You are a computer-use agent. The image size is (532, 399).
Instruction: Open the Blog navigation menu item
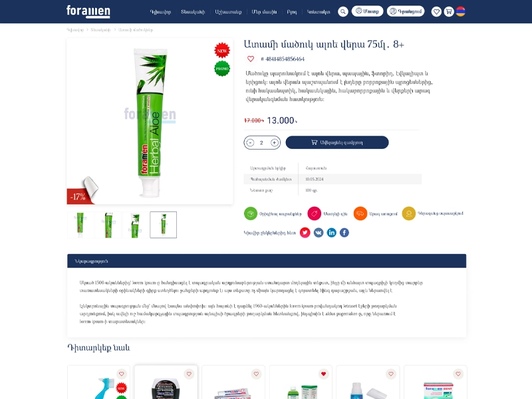tap(292, 12)
